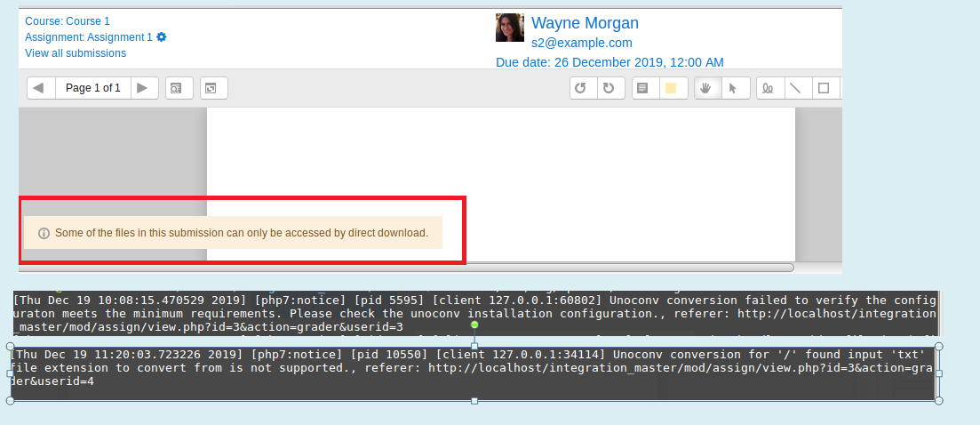Click the due date text
The width and height of the screenshot is (980, 425).
(x=610, y=62)
